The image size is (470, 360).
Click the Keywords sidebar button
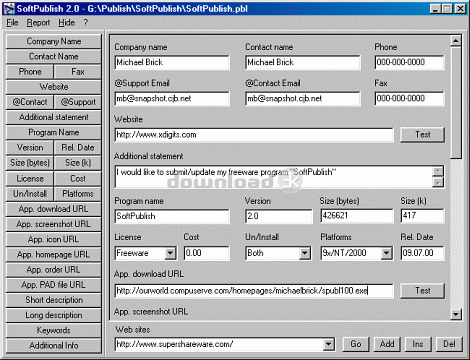(x=54, y=330)
